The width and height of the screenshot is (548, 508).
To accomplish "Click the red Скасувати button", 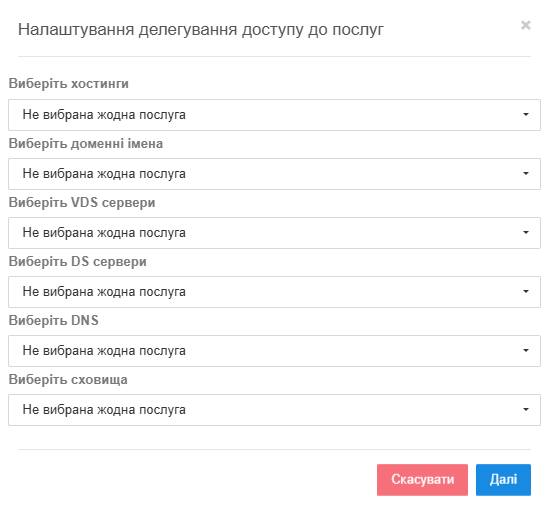I will click(422, 480).
